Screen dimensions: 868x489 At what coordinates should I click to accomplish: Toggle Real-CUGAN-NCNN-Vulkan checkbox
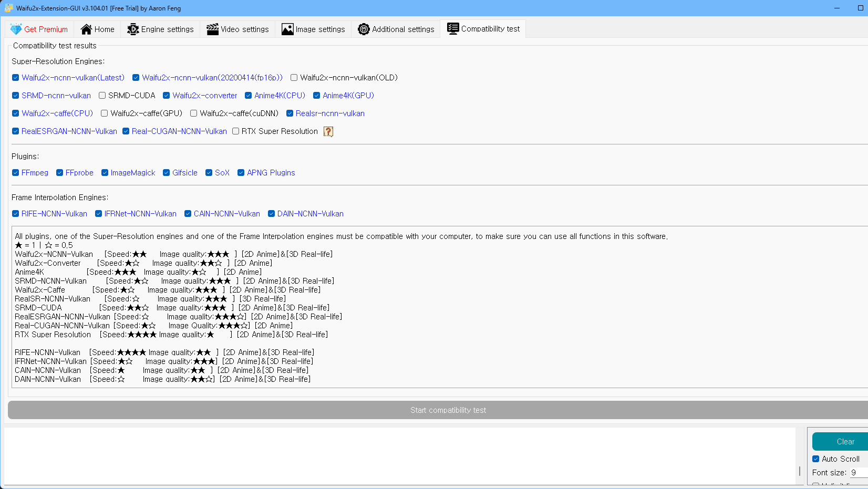(126, 131)
